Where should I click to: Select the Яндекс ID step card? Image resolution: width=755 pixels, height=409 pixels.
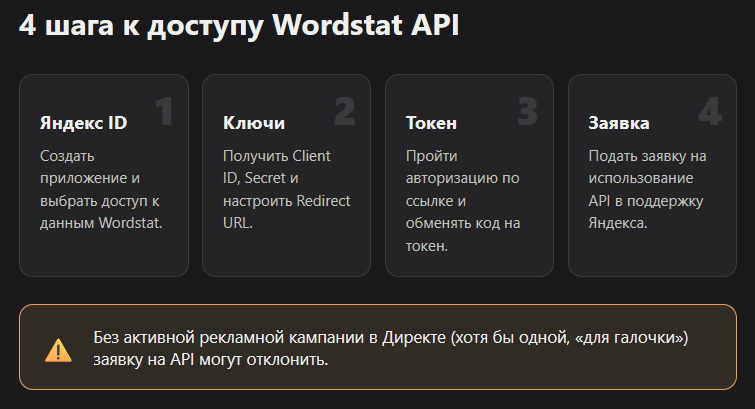(104, 175)
